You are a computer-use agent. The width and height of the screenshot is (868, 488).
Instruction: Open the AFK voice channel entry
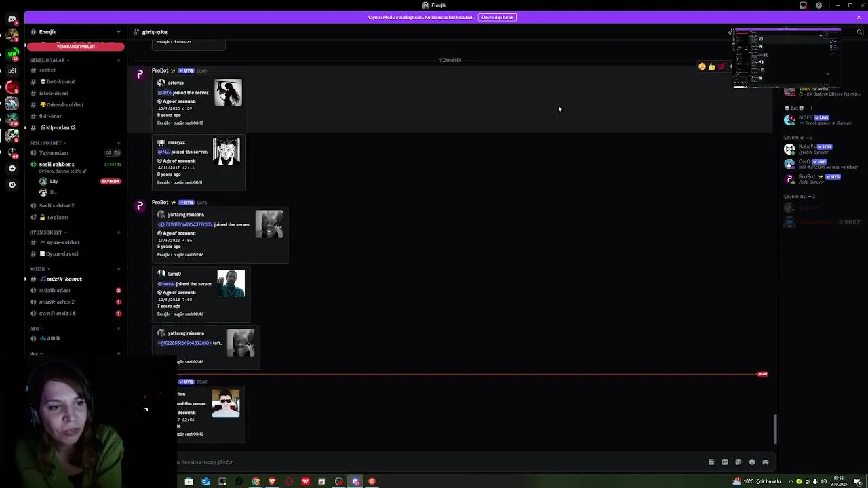(75, 338)
